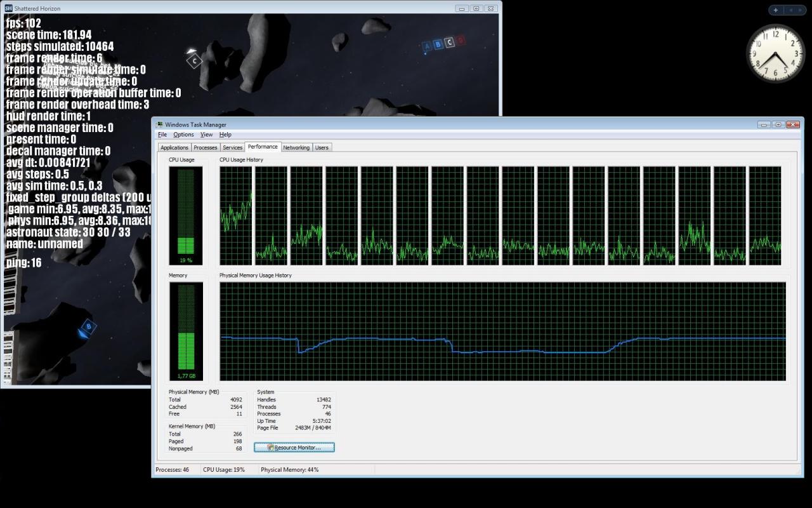Click the analog clock desktop gadget
Image resolution: width=812 pixels, height=508 pixels.
click(x=776, y=53)
